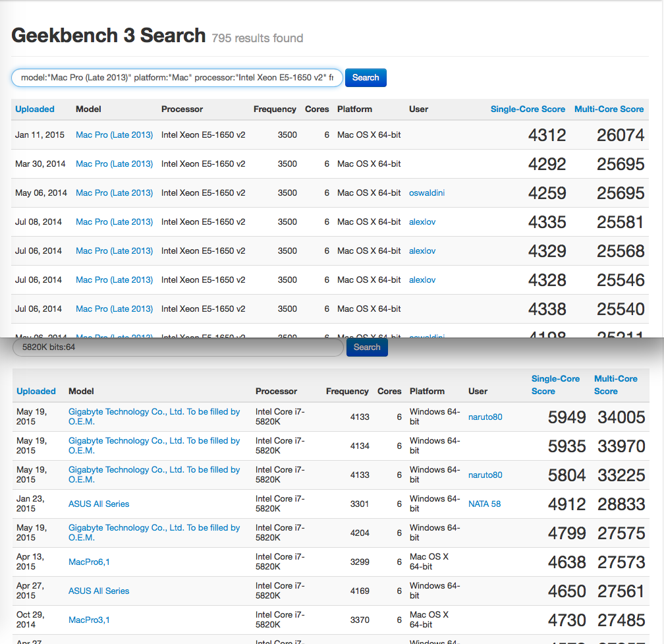
Task: Open Mac Pro result scoring 25546 multi-core
Action: [115, 279]
